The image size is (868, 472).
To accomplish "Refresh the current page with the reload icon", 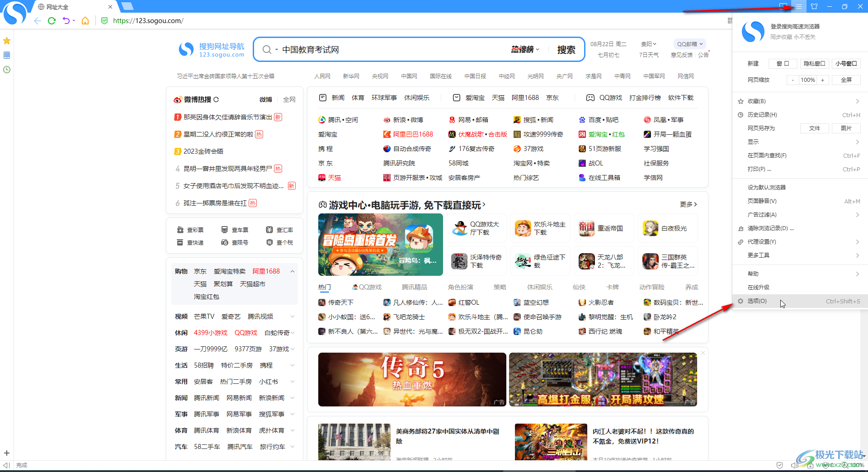I will [52, 21].
